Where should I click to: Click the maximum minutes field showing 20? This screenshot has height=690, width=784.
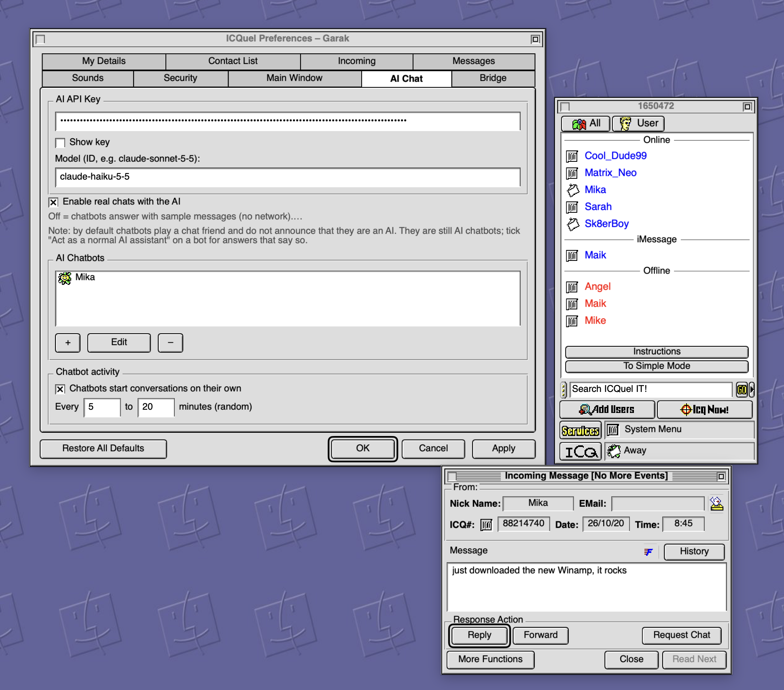click(156, 407)
